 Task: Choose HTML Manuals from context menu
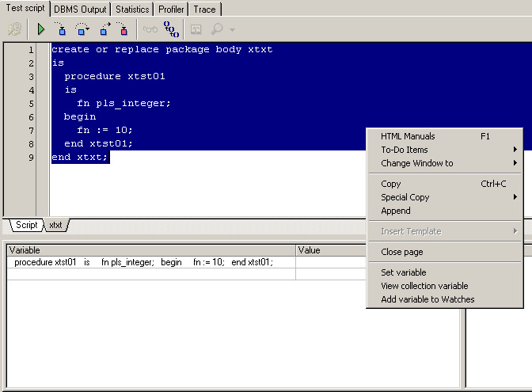click(444, 136)
